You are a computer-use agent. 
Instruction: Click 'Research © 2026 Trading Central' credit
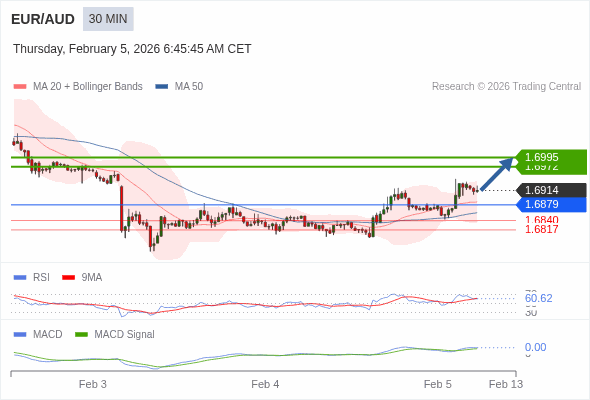[x=506, y=87]
